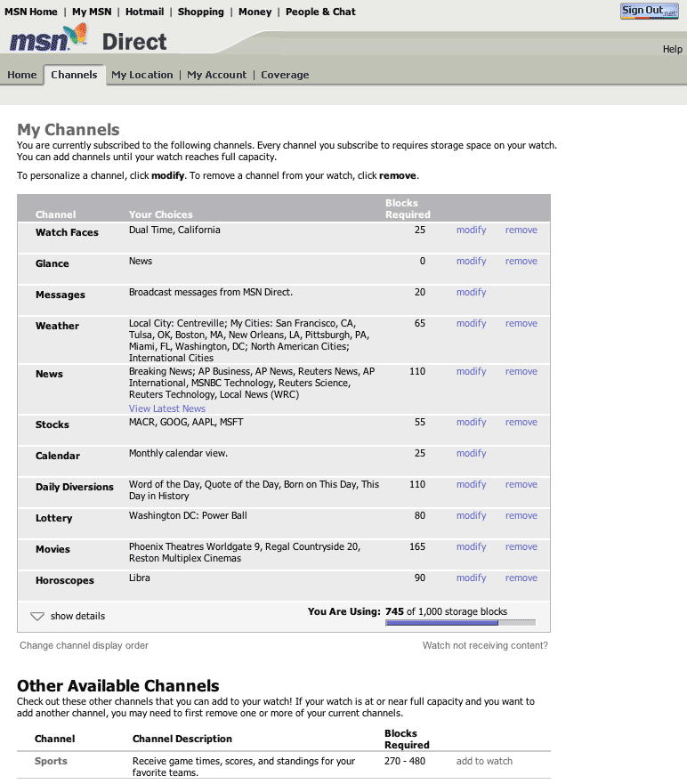
Task: Click Monthly calendar view text
Action: (x=178, y=454)
